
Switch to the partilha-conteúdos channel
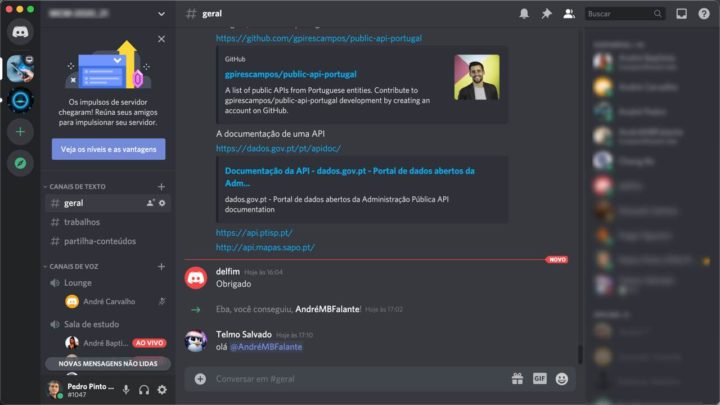[99, 241]
